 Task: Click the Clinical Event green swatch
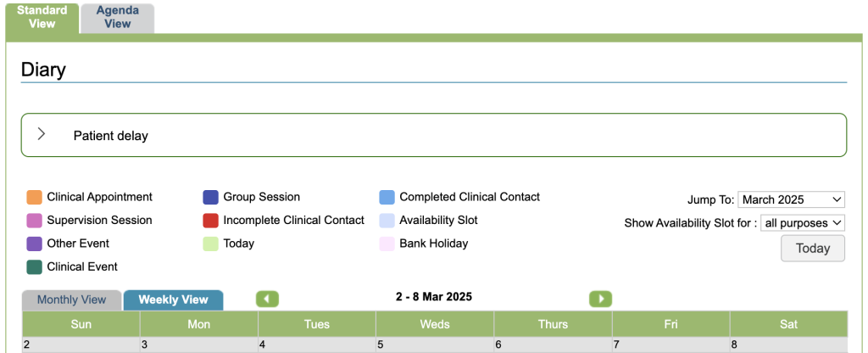coord(35,267)
